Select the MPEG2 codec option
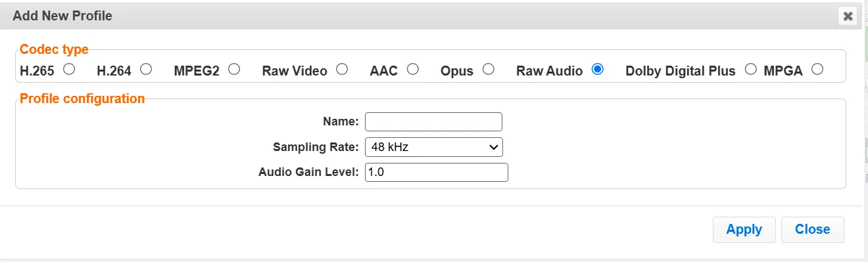 click(x=233, y=69)
